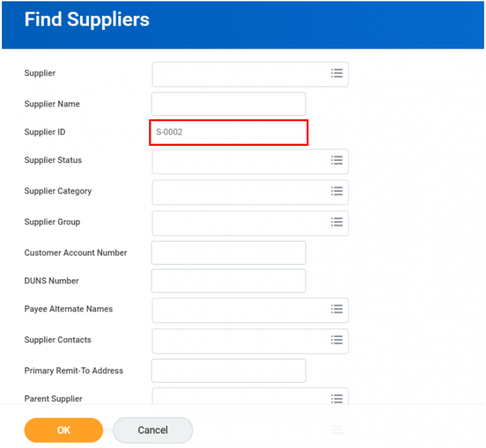Click the Customer Account Number input
This screenshot has width=486, height=448.
228,253
